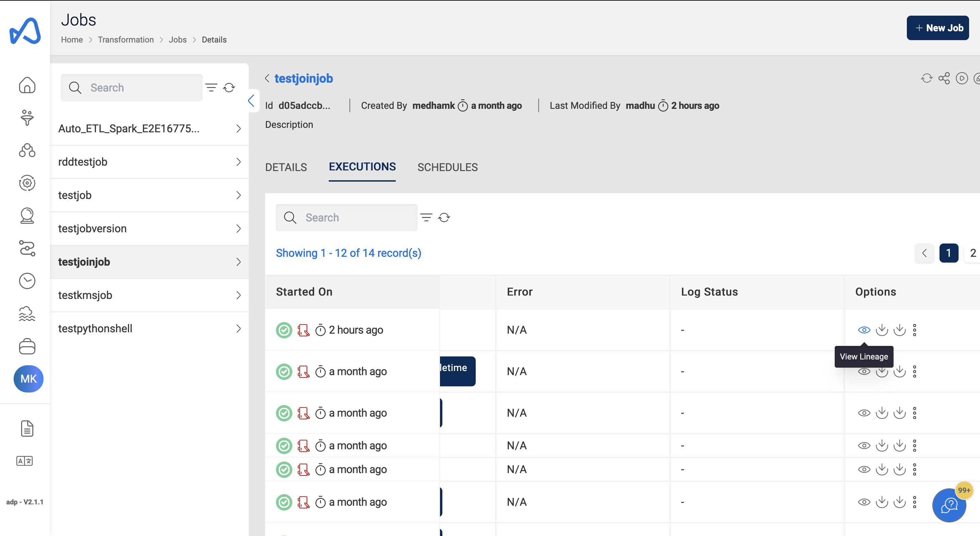Switch to the DETAILS tab
Viewport: 980px width, 536px height.
pyautogui.click(x=286, y=167)
